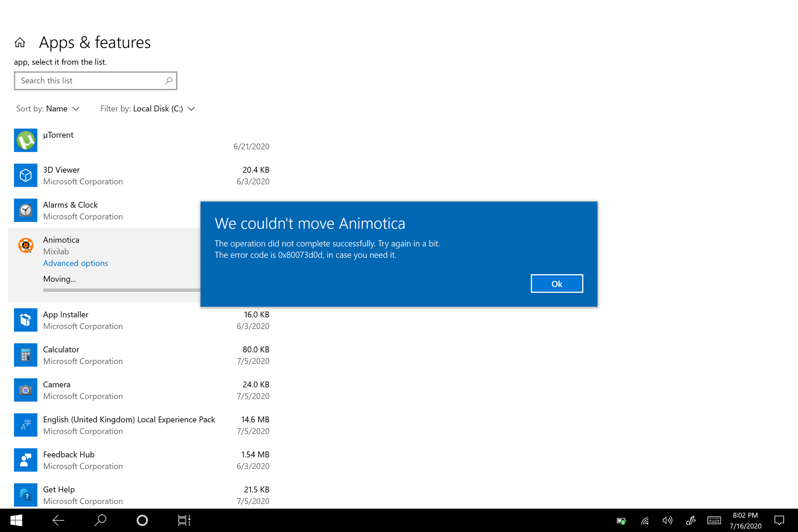Click the 3D Viewer cube icon

click(26, 175)
